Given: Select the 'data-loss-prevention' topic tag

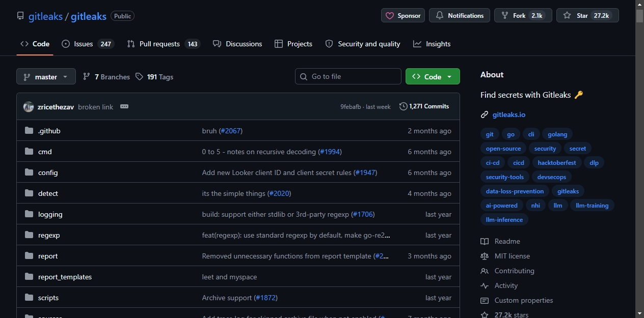Looking at the screenshot, I should [x=515, y=191].
